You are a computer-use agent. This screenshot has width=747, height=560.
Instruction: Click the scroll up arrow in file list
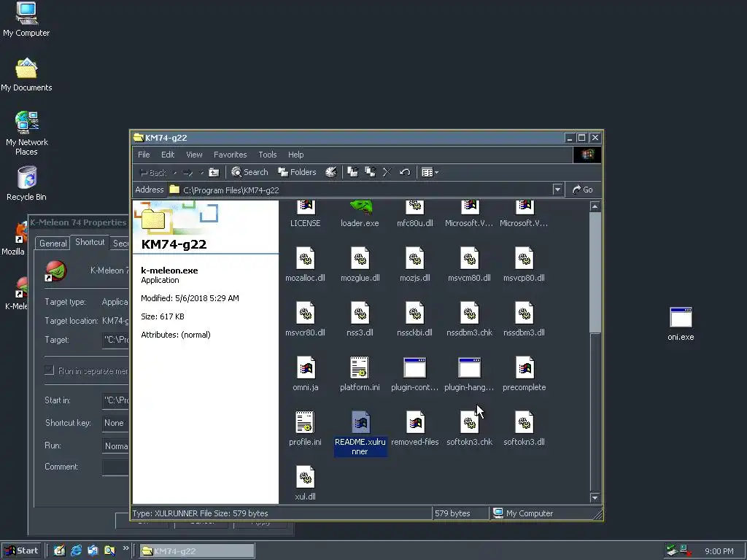(595, 206)
